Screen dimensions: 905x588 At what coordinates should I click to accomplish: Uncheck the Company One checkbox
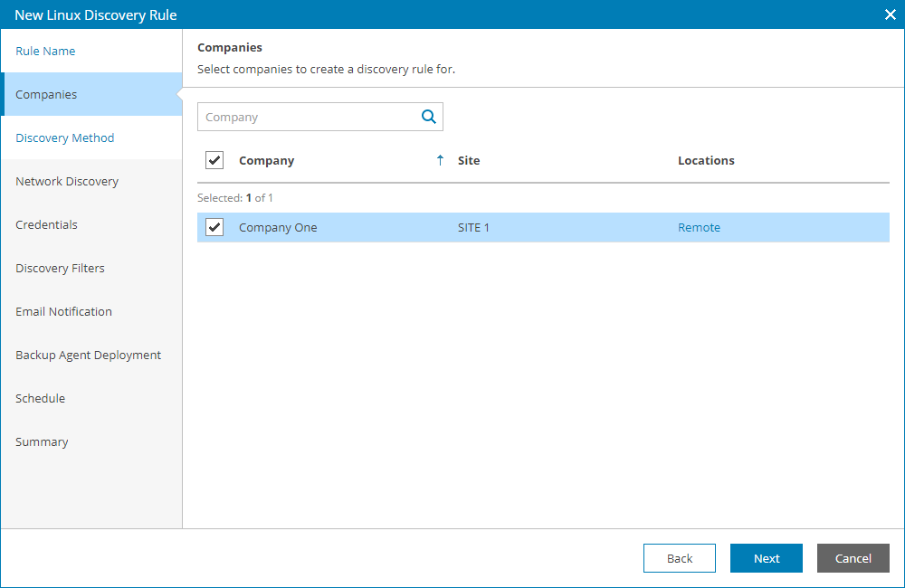(214, 227)
